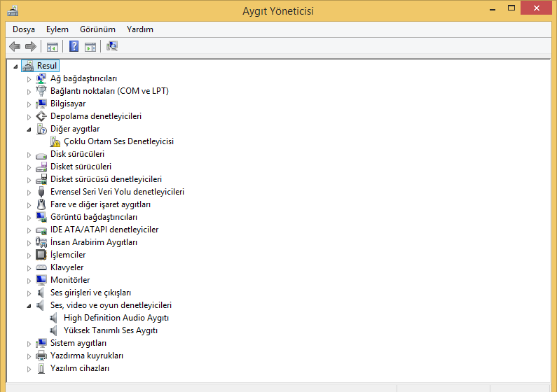Expand the Monitörler category arrow

[x=29, y=281]
